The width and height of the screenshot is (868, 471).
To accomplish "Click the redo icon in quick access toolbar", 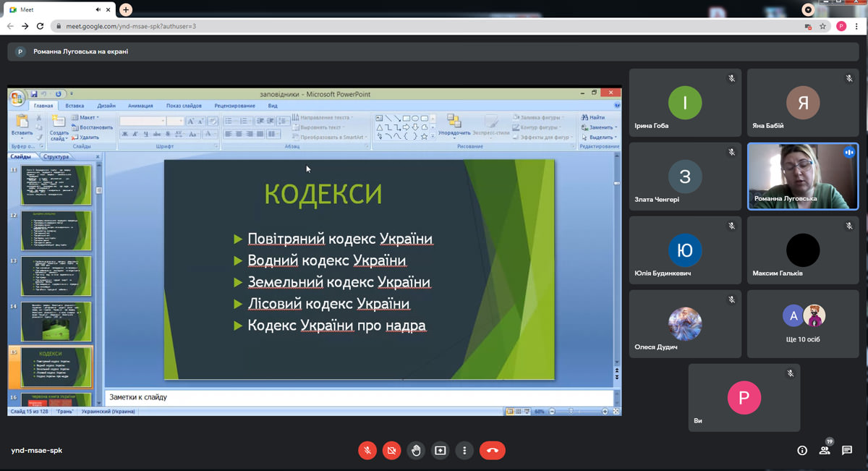I will point(58,93).
